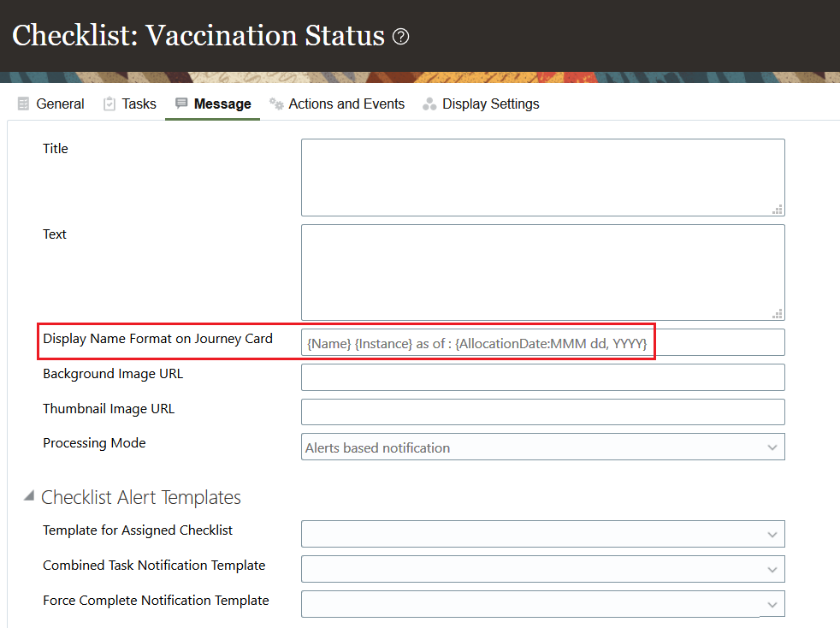Focus the Display Name Format field
Image resolution: width=840 pixels, height=628 pixels.
tap(542, 343)
